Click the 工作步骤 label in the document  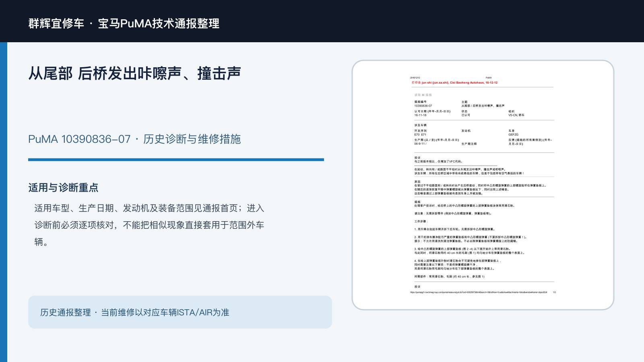[421, 221]
